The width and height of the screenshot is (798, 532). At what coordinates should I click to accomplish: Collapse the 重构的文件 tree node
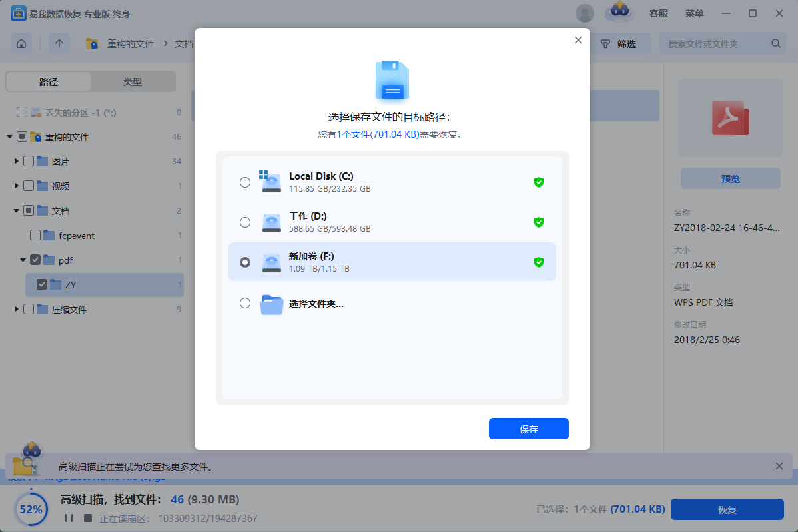pos(10,137)
